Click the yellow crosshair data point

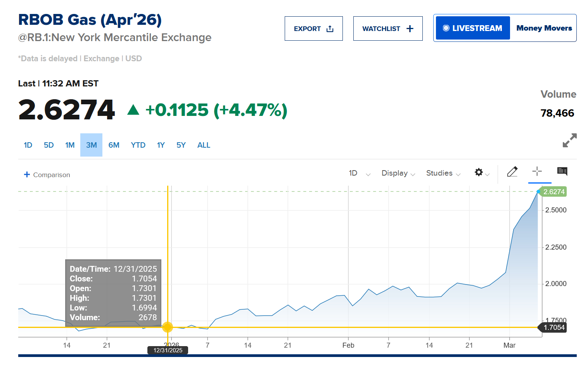[168, 327]
